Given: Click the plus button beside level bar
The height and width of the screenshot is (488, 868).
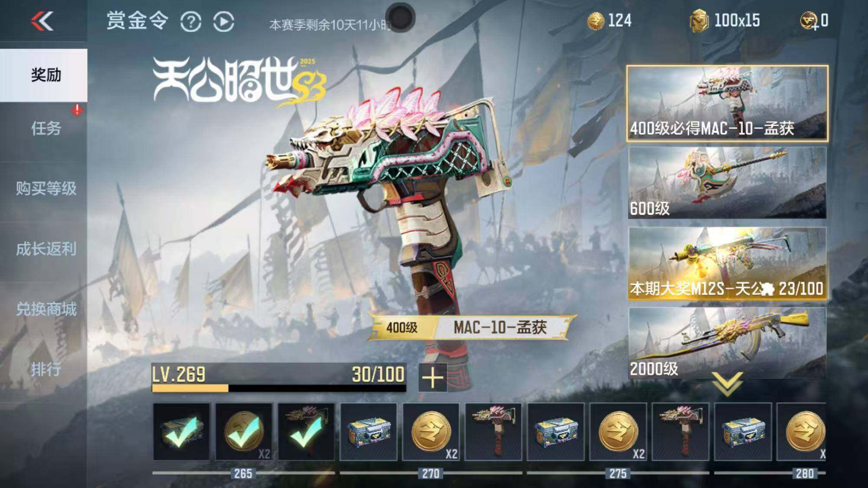Looking at the screenshot, I should (432, 378).
